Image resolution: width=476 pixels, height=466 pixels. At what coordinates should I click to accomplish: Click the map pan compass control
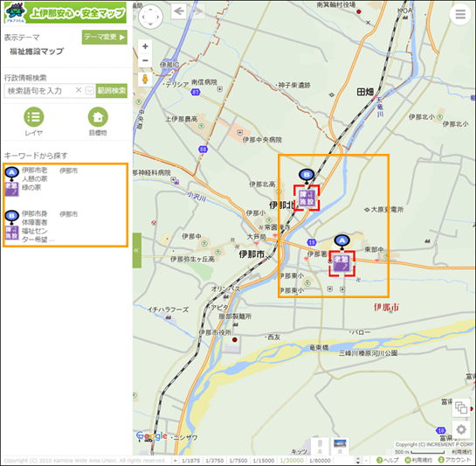coord(150,17)
